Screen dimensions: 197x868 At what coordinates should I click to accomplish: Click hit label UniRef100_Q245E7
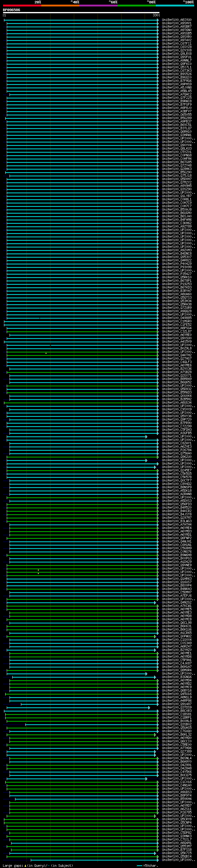coord(177,470)
